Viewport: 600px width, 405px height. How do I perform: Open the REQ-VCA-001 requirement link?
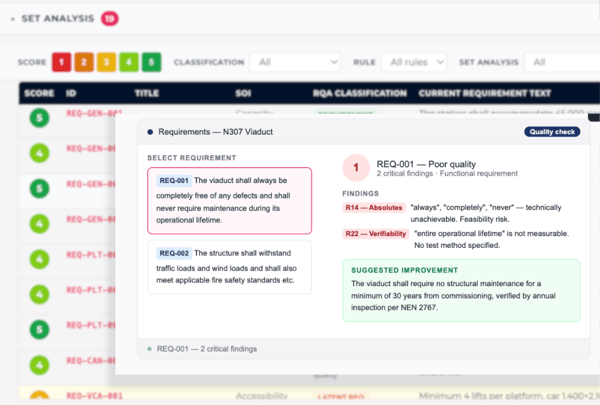[x=95, y=397]
